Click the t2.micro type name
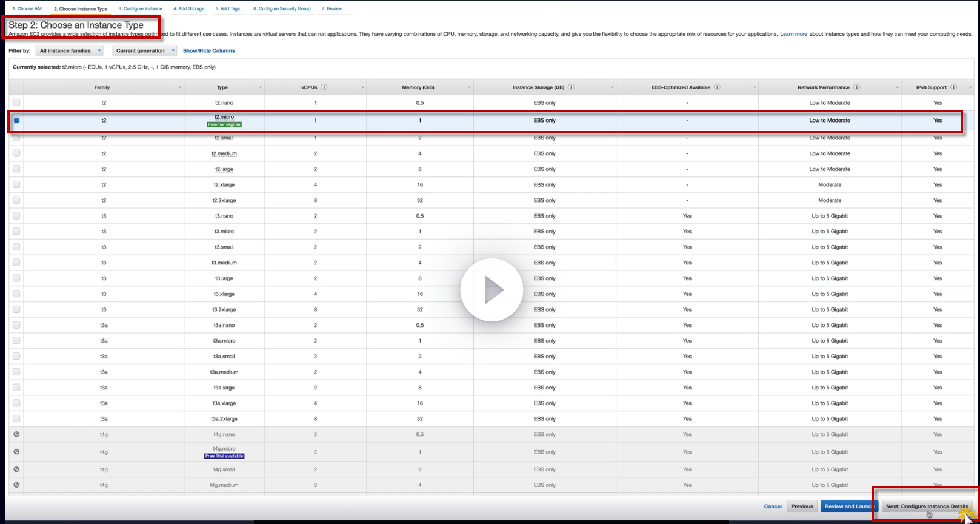Viewport: 980px width, 524px height. pyautogui.click(x=224, y=117)
